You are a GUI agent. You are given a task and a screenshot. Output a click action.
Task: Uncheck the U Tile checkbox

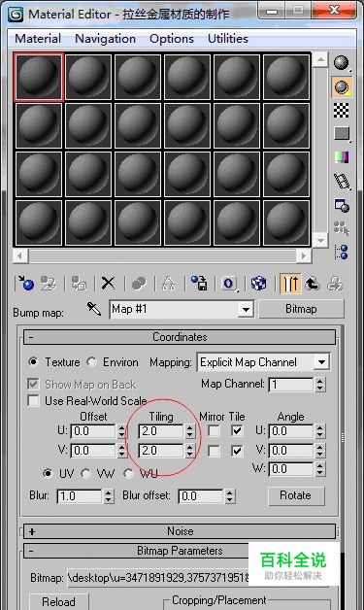237,431
